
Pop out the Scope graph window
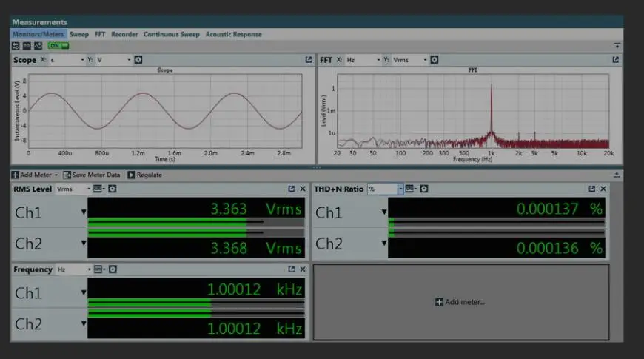tap(309, 60)
